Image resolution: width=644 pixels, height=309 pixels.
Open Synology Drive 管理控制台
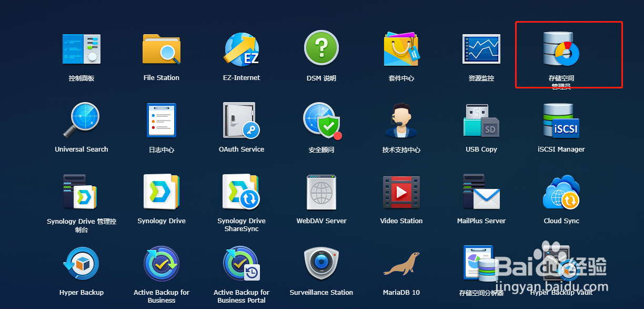81,192
